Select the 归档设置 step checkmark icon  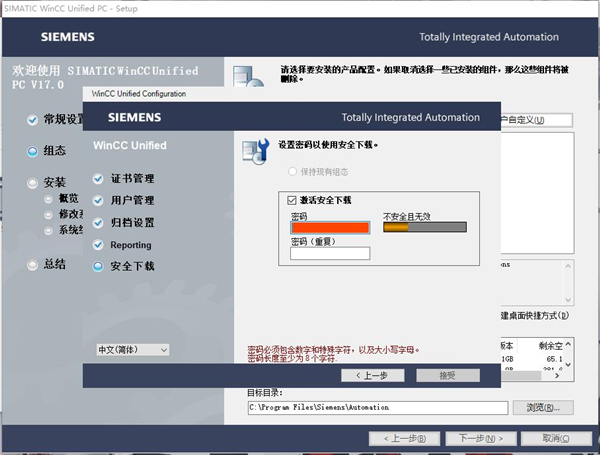coord(98,223)
